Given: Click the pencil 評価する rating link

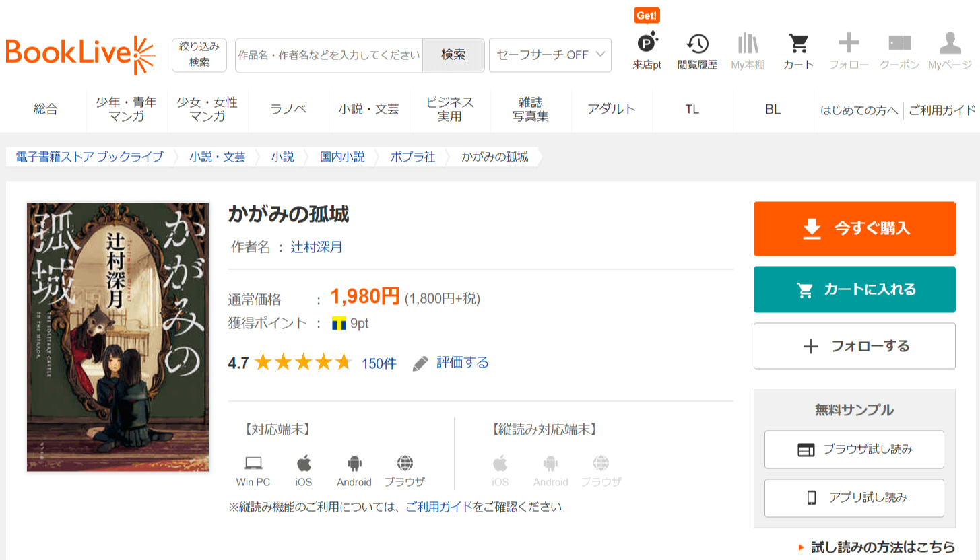Looking at the screenshot, I should [451, 363].
